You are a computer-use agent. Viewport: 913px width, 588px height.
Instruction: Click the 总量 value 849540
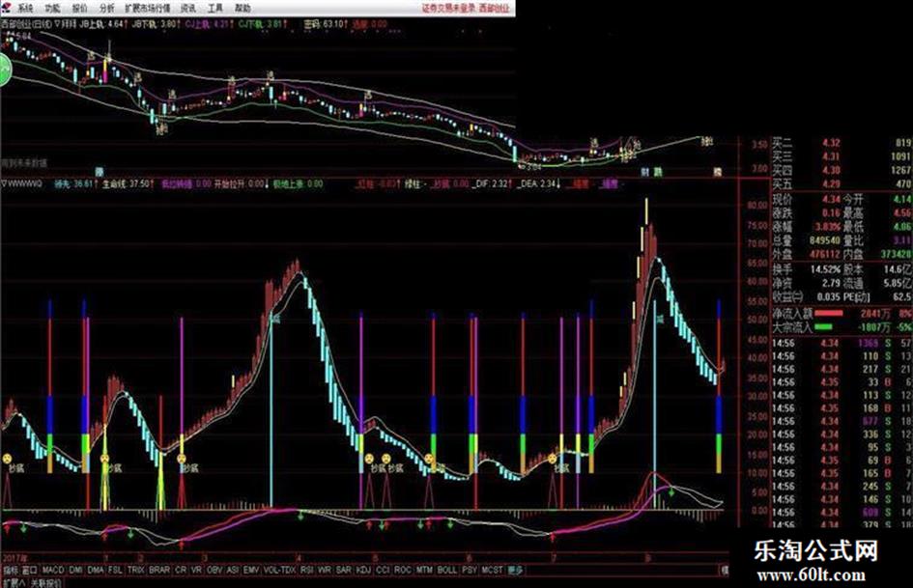point(824,240)
